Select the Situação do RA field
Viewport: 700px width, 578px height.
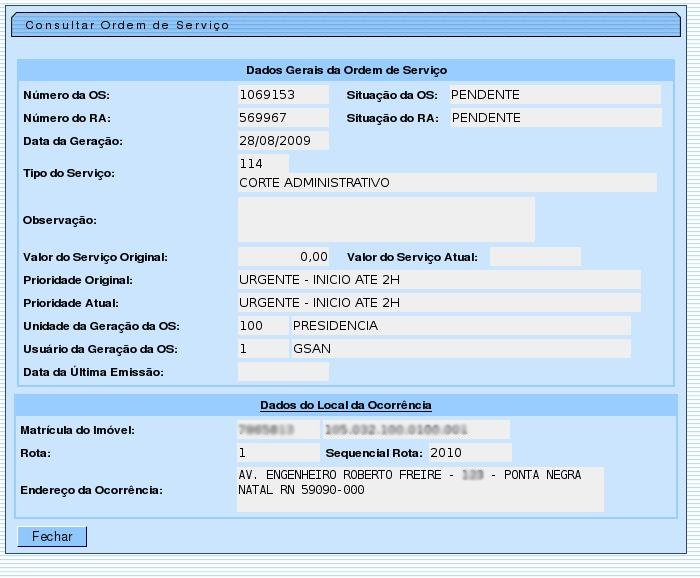pos(555,118)
